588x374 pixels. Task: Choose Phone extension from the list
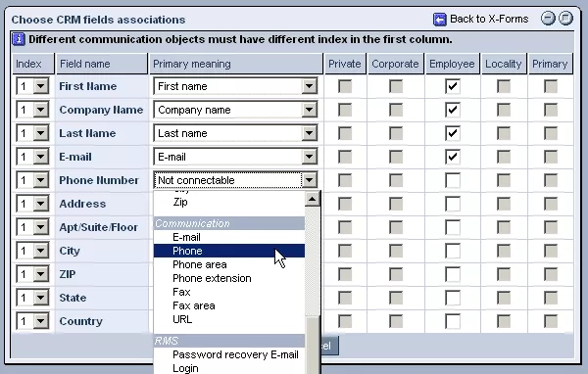[x=229, y=278]
